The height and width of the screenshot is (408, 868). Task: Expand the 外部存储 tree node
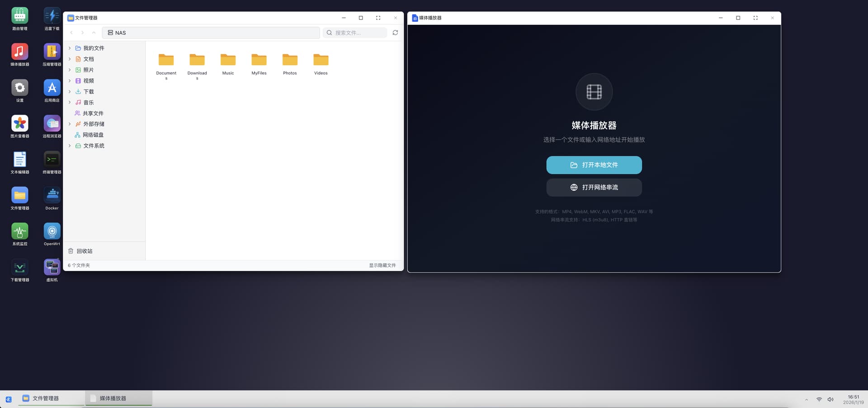(x=70, y=124)
